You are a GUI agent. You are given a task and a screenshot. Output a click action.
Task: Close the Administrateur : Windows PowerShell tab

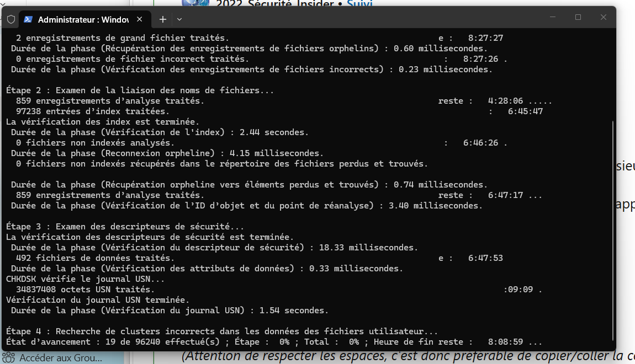(139, 19)
